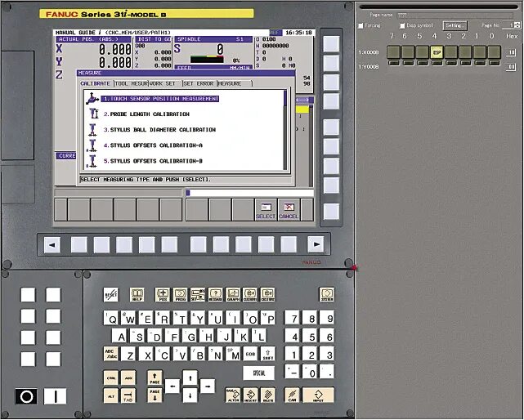Click the spindle load meter bar
The image size is (524, 420).
207,60
